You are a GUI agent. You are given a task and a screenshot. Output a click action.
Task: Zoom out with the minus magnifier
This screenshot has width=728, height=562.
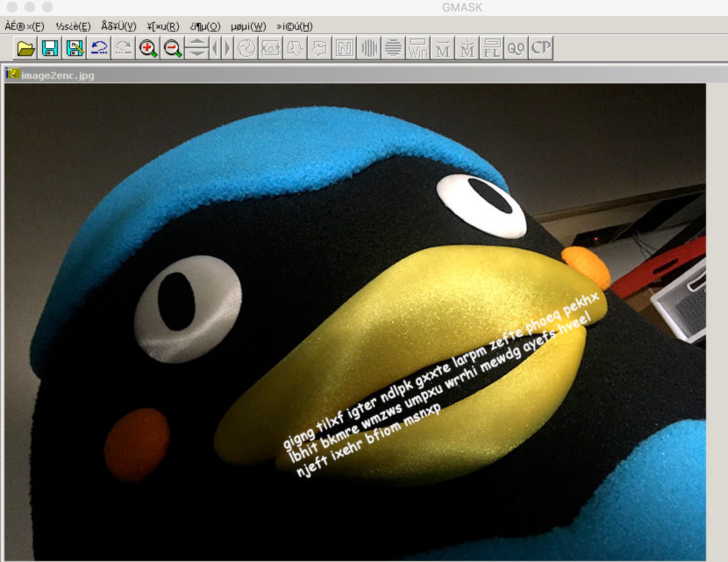pyautogui.click(x=173, y=48)
